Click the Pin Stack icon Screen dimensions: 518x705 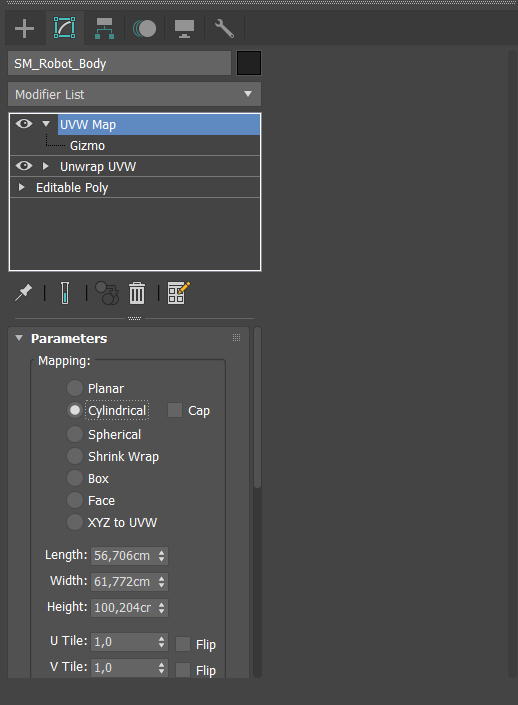(23, 293)
